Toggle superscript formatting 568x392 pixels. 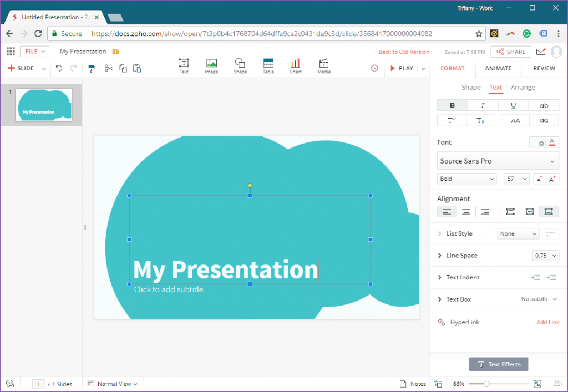[452, 120]
